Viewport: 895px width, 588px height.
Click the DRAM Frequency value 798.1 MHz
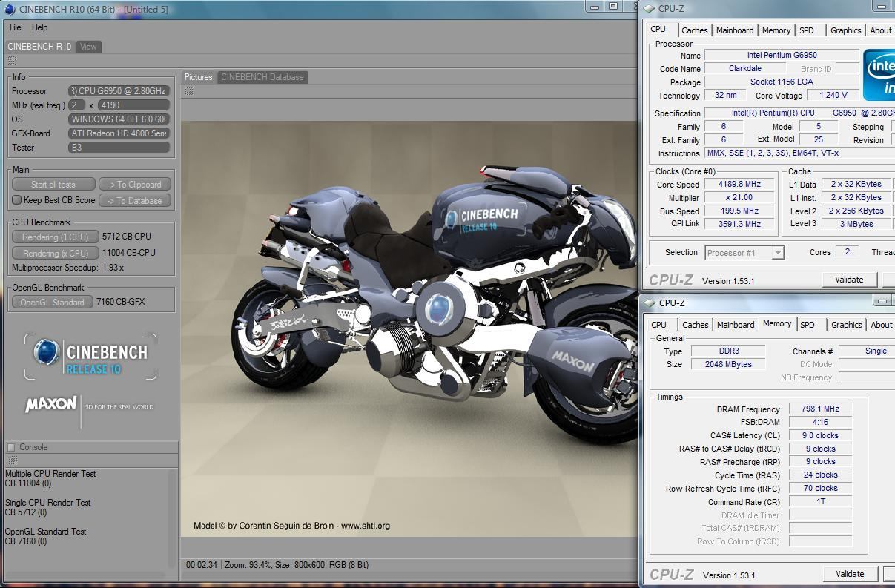[x=820, y=409]
